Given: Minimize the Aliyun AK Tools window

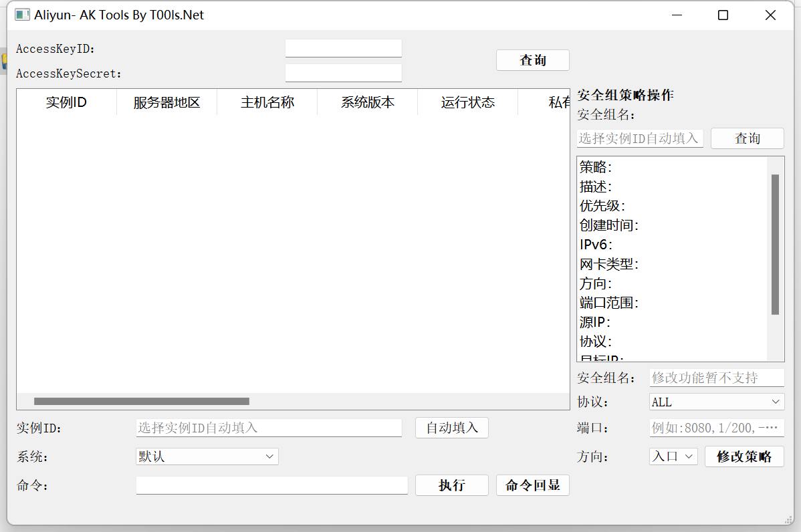Looking at the screenshot, I should pos(677,15).
